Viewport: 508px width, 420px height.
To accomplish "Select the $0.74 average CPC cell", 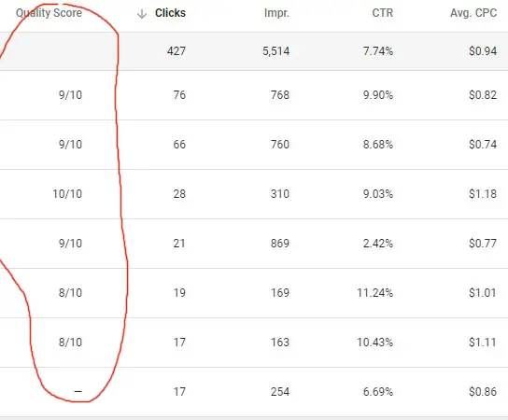I will coord(483,144).
